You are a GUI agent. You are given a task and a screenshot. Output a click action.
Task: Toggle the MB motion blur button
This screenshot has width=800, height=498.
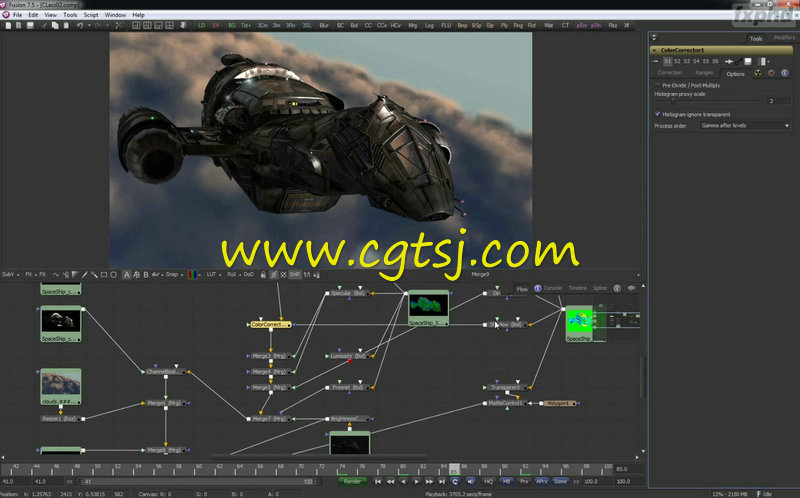506,481
